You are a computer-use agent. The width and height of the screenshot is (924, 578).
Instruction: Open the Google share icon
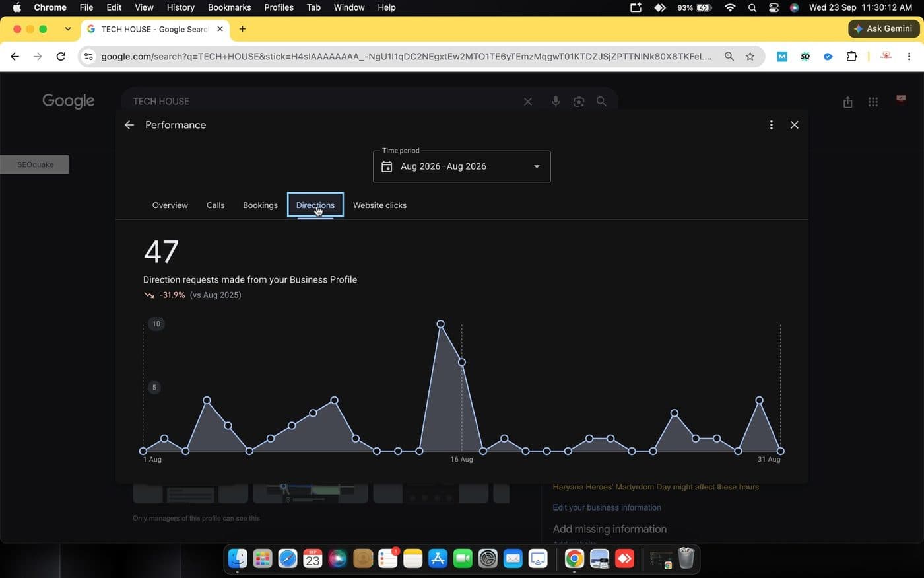click(848, 102)
